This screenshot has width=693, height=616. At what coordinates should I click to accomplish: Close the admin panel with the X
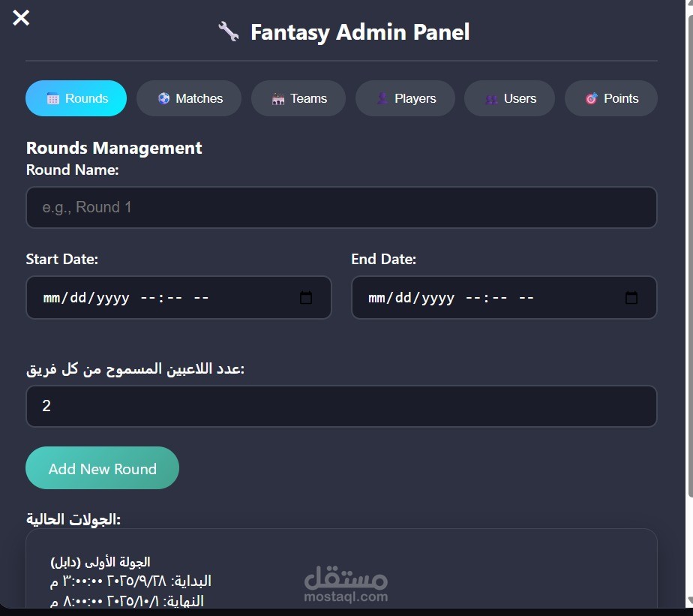click(x=21, y=17)
